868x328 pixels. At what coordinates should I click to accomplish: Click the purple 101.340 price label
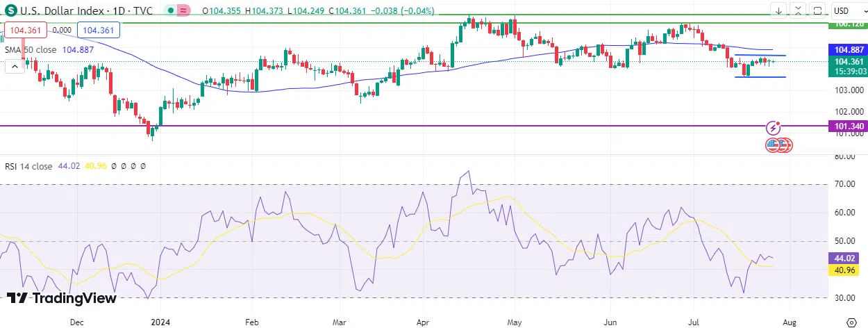pyautogui.click(x=848, y=126)
